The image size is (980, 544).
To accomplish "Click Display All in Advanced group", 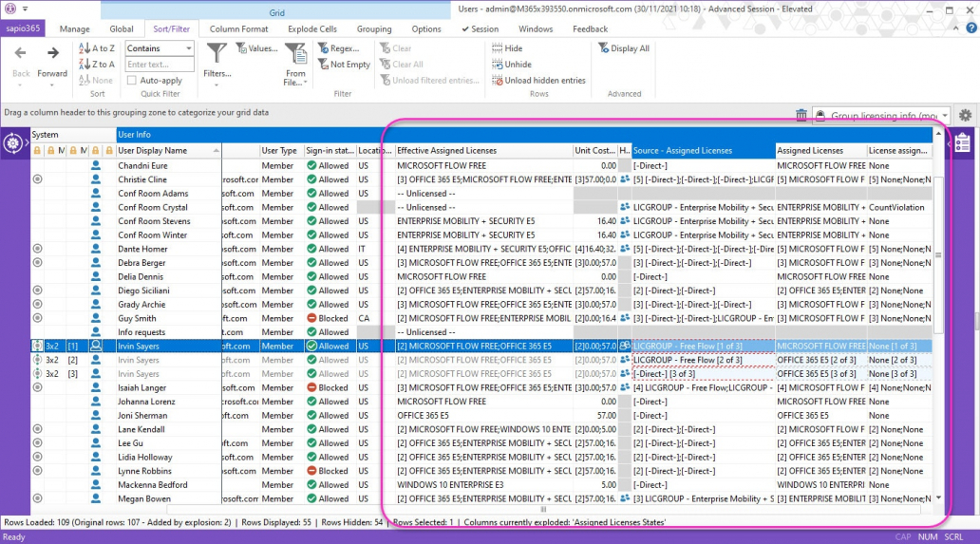I will point(624,48).
